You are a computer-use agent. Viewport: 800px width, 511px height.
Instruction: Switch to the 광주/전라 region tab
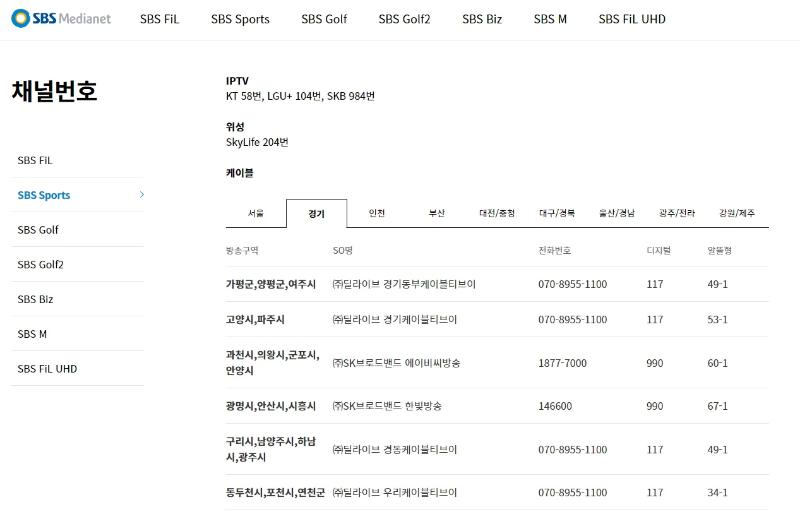click(677, 213)
